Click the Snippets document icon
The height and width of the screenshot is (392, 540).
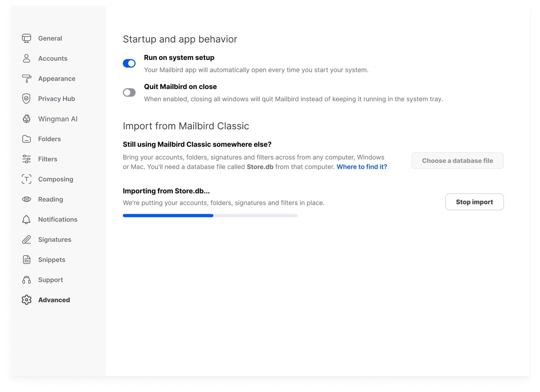(x=27, y=260)
